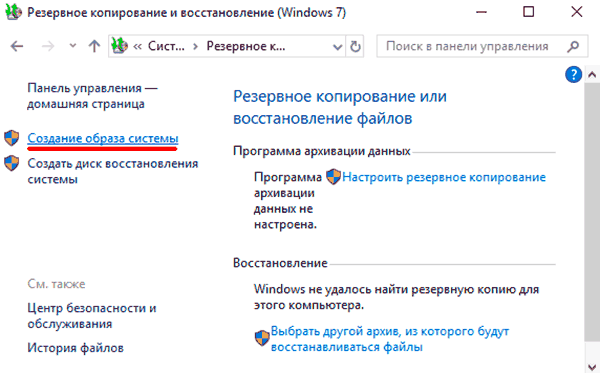Click Настроить резервное копирование link
600x373 pixels.
pos(444,177)
